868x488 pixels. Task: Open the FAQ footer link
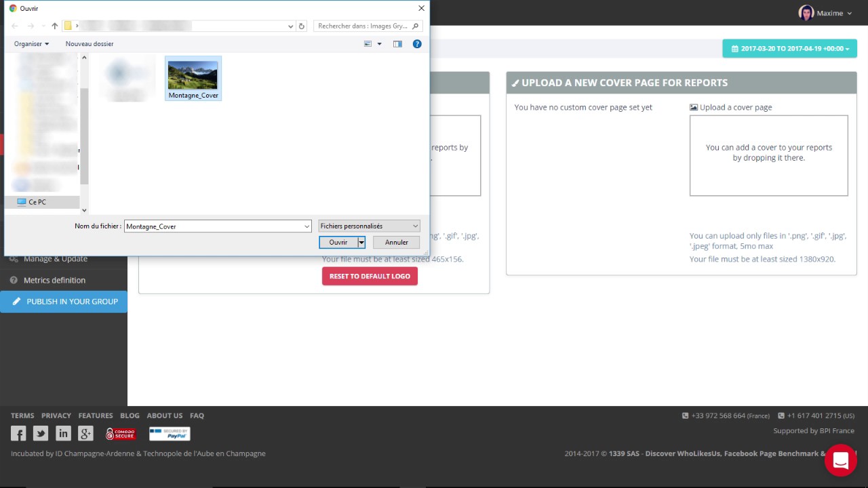[x=197, y=415]
